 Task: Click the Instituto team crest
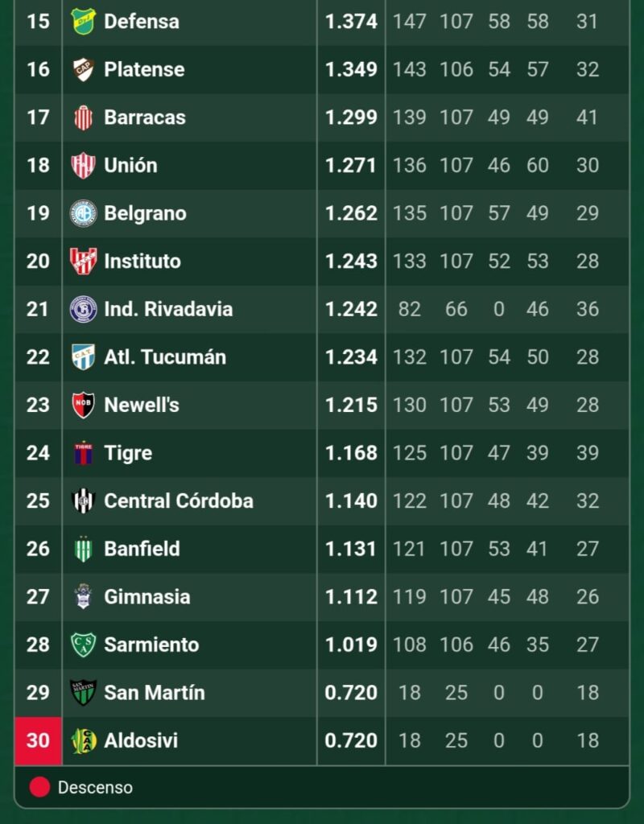tap(83, 262)
